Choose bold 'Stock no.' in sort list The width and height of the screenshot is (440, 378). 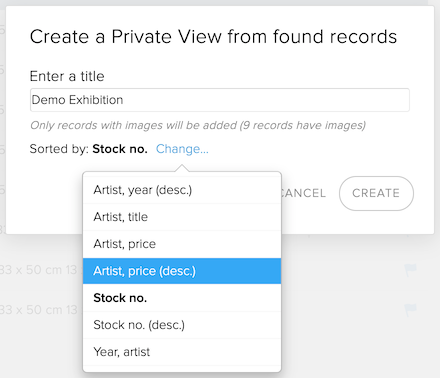click(x=182, y=298)
